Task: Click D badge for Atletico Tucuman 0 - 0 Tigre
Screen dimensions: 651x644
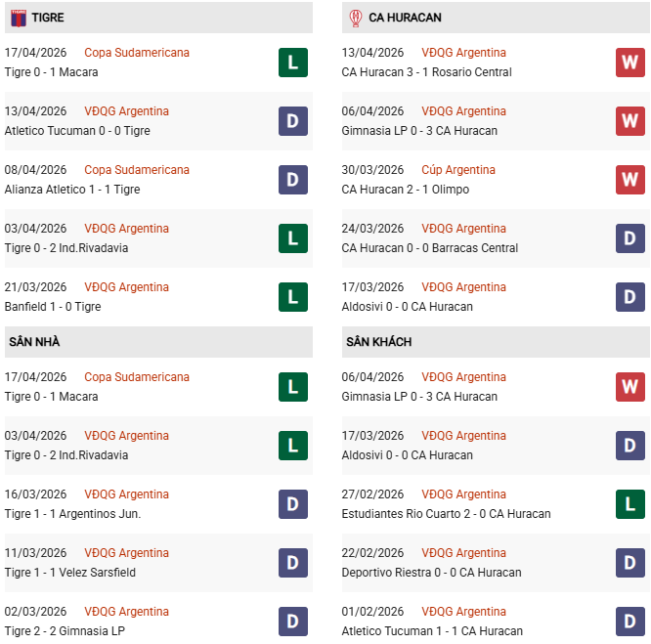Action: pyautogui.click(x=293, y=121)
